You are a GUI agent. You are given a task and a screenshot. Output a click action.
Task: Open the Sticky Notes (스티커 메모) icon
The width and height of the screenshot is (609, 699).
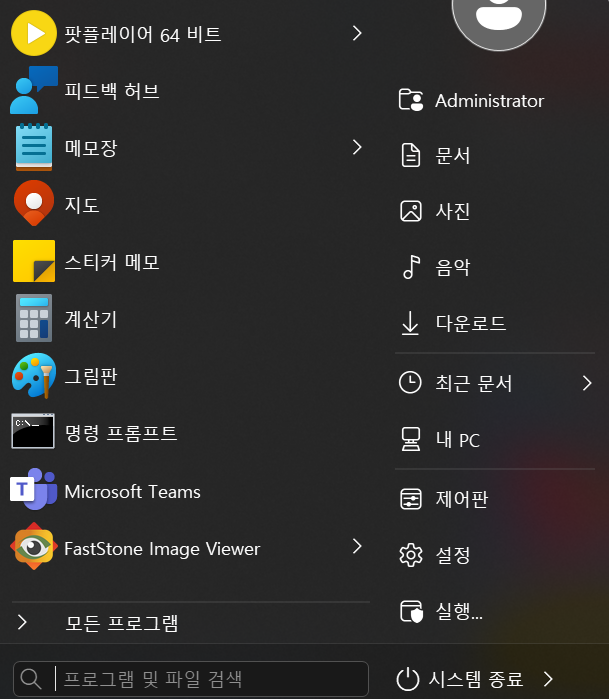pyautogui.click(x=34, y=261)
